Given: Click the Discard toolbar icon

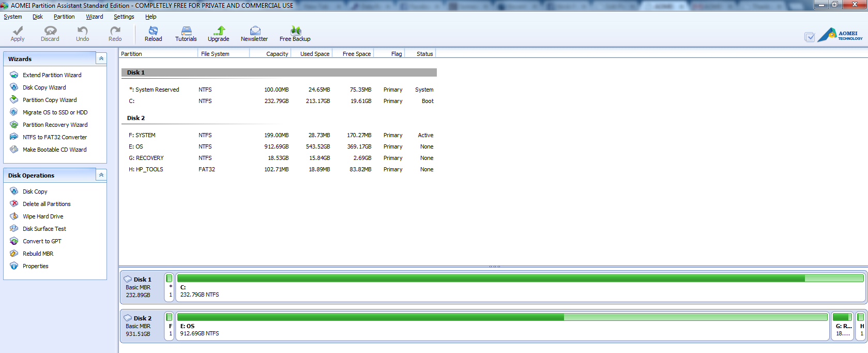Looking at the screenshot, I should (x=50, y=31).
